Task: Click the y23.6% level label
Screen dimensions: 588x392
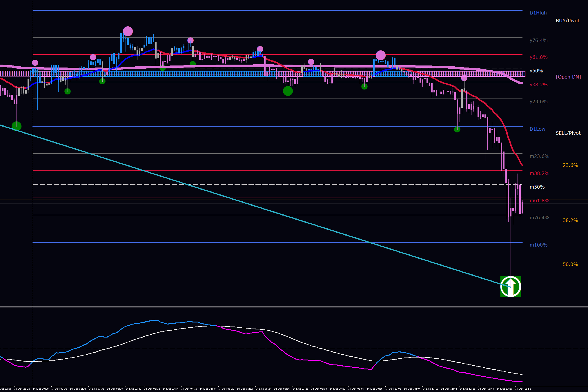Action: click(x=538, y=101)
